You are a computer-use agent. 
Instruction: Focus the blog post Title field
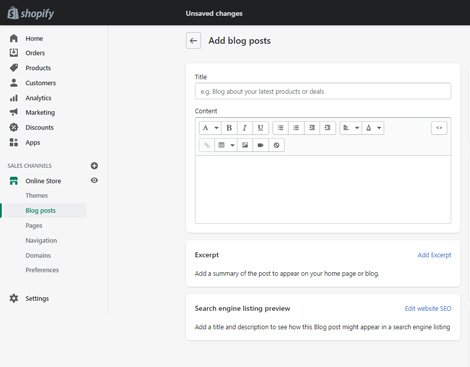click(323, 91)
